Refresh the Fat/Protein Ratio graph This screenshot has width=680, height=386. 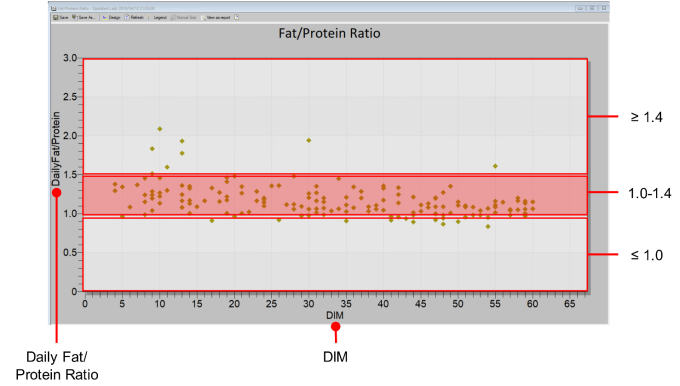click(134, 18)
